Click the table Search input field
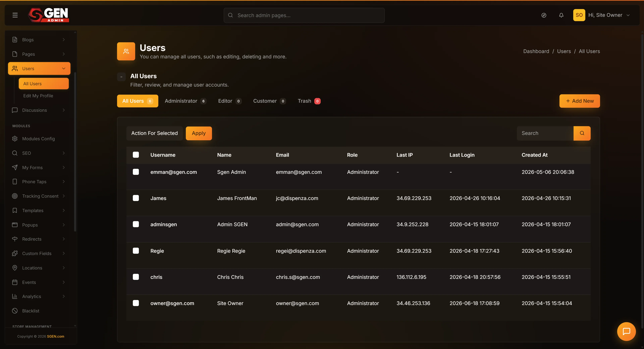The height and width of the screenshot is (349, 644). click(x=545, y=133)
